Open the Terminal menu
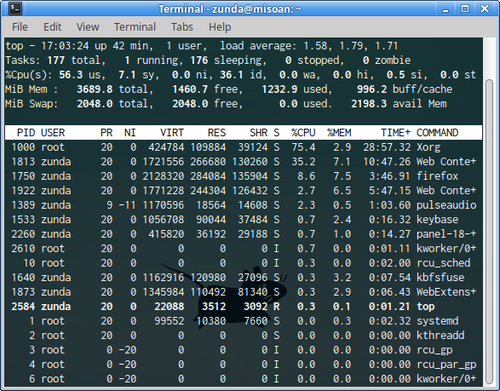Screen dimensions: 500x391 [x=135, y=27]
